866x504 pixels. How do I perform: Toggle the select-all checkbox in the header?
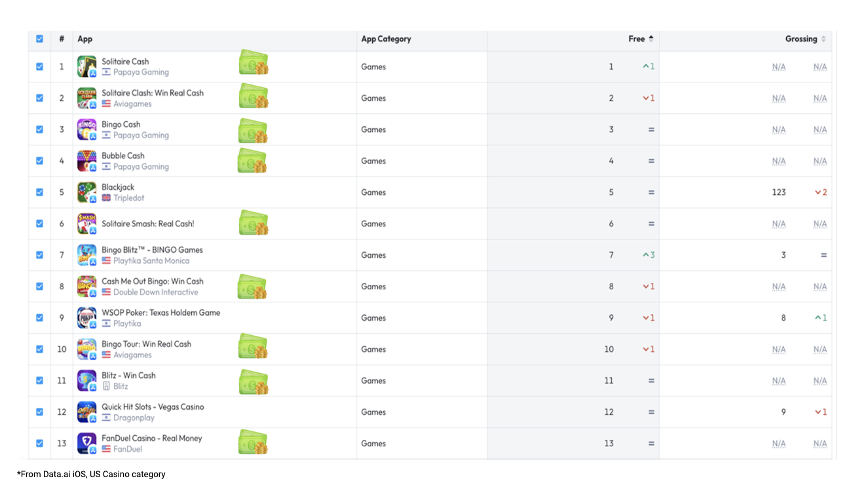pyautogui.click(x=39, y=39)
